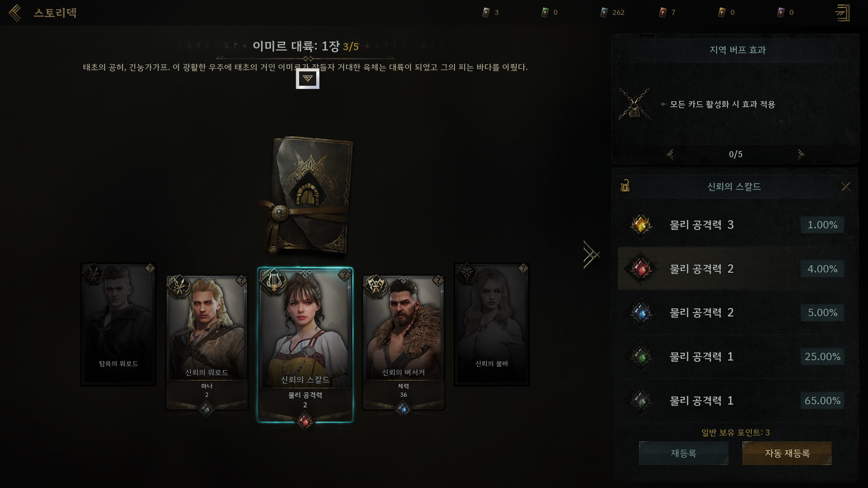This screenshot has height=488, width=868.
Task: Close the 신뢰의 스칼드 detail panel
Action: [846, 186]
